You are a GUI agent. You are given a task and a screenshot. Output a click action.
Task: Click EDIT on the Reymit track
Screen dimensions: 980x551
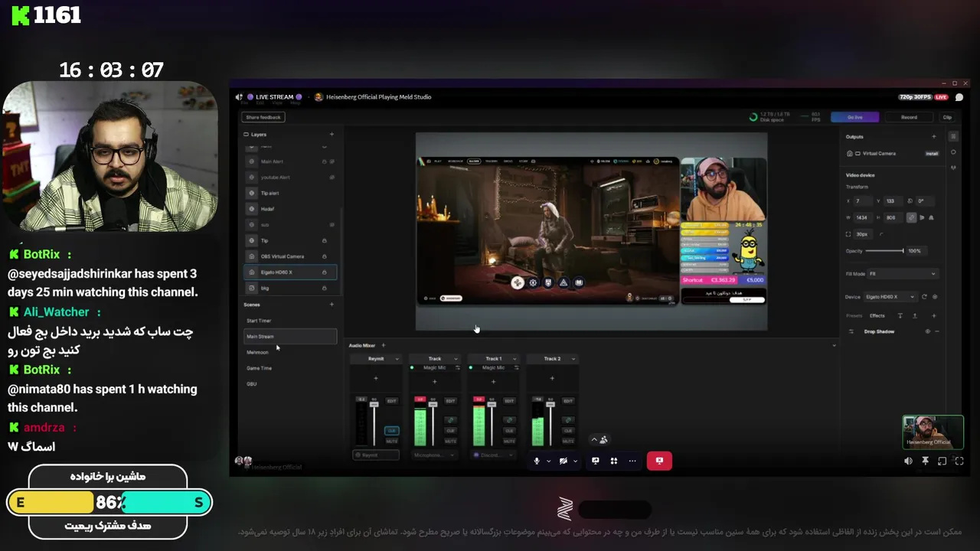coord(392,401)
